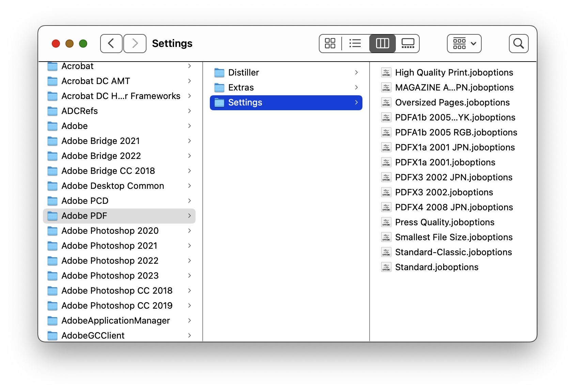575x392 pixels.
Task: Click the Standard.joboptions file icon
Action: pos(386,267)
